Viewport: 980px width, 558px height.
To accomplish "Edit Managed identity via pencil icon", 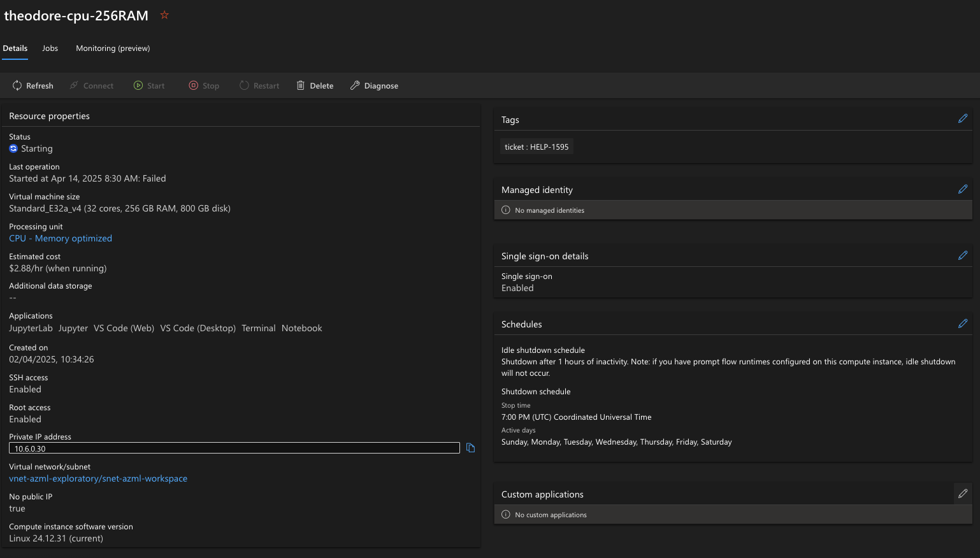I will tap(962, 189).
